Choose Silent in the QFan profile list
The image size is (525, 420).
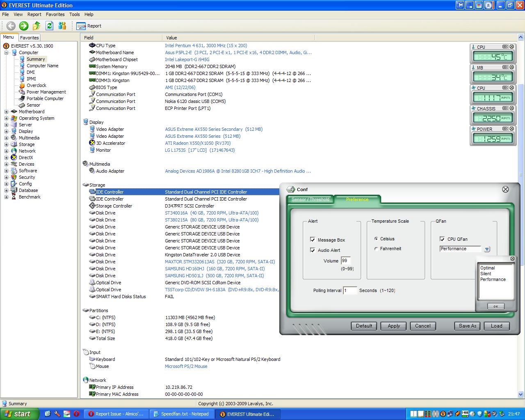[x=486, y=274]
